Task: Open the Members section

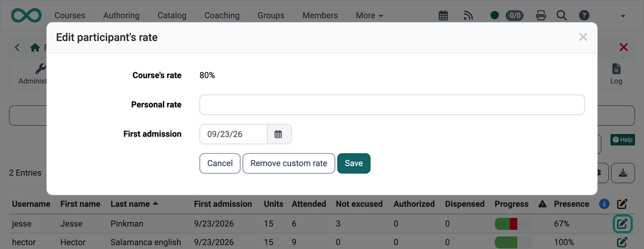Action: pyautogui.click(x=320, y=16)
